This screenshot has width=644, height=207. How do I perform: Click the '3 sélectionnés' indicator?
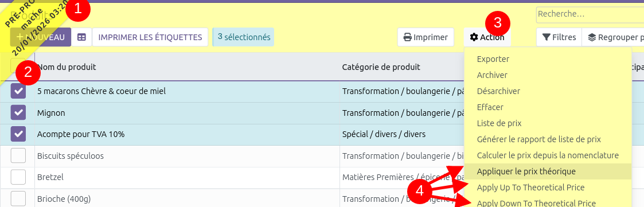[x=243, y=37]
